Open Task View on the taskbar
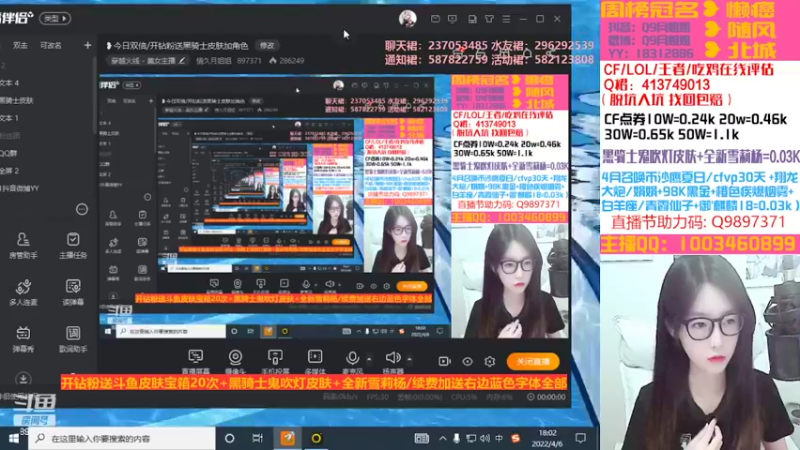This screenshot has width=800, height=450. point(258,438)
